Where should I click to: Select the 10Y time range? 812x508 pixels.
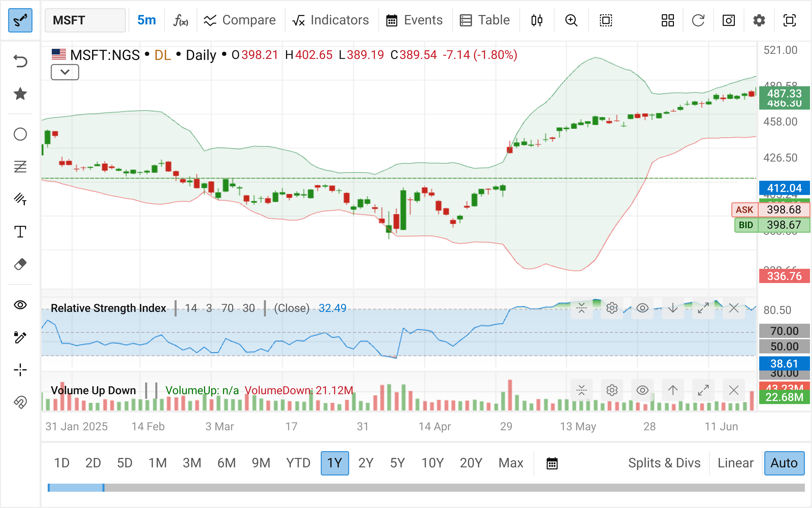(x=432, y=463)
